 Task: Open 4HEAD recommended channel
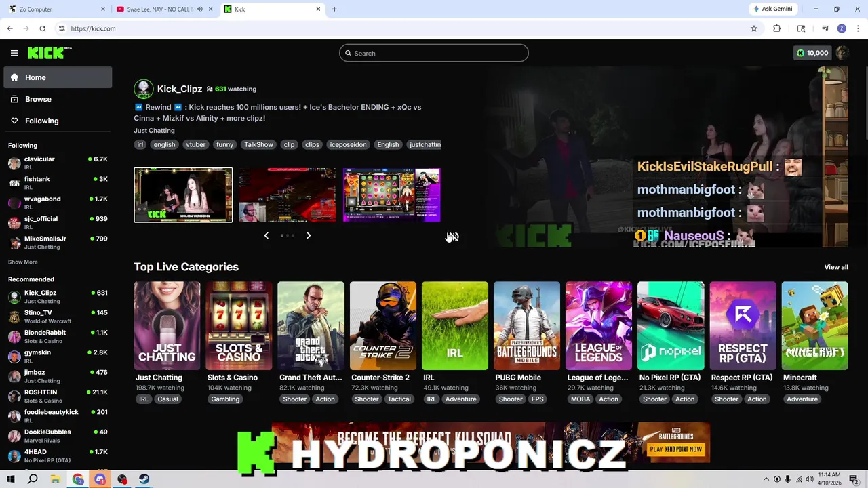point(58,455)
